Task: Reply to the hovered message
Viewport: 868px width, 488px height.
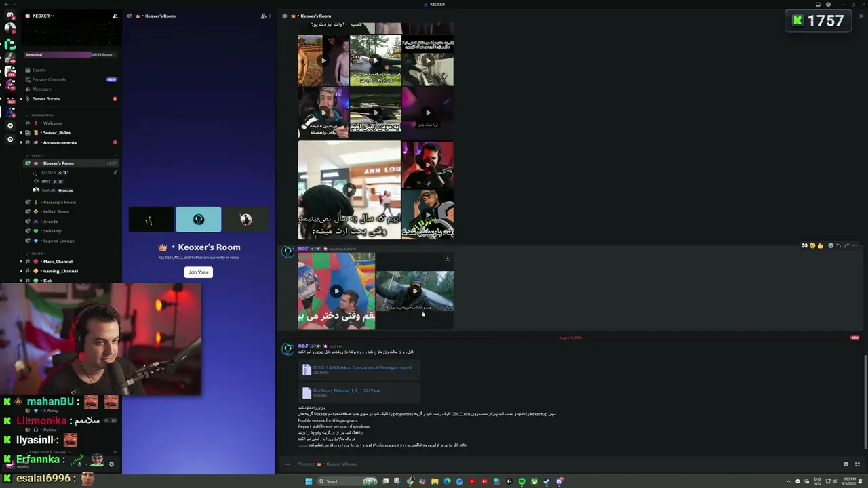Action: tap(839, 245)
